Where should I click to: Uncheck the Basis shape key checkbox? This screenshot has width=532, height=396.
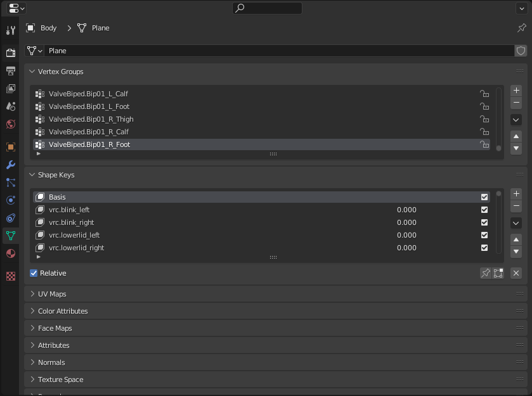point(484,197)
